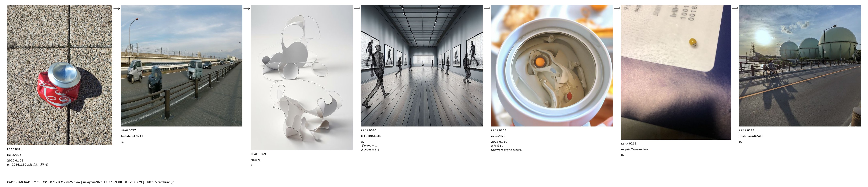Screen dimensions: 868x187
Task: Open the ladybug on card photo
Action: (676, 72)
